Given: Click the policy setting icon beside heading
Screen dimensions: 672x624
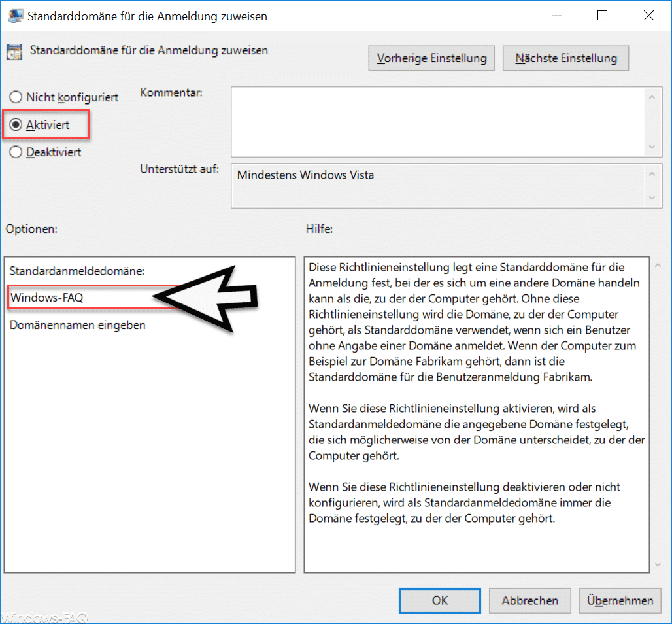Looking at the screenshot, I should tap(14, 52).
